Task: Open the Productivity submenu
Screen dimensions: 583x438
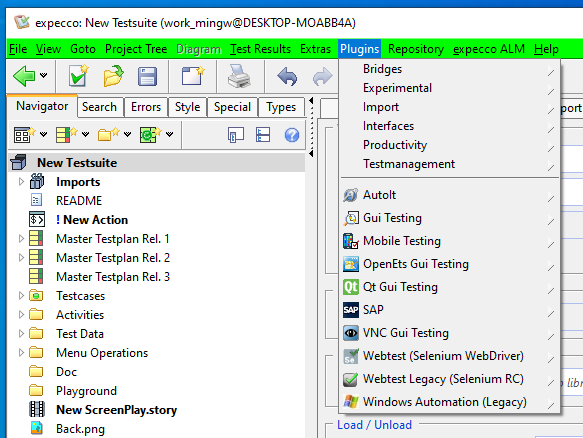Action: (449, 145)
